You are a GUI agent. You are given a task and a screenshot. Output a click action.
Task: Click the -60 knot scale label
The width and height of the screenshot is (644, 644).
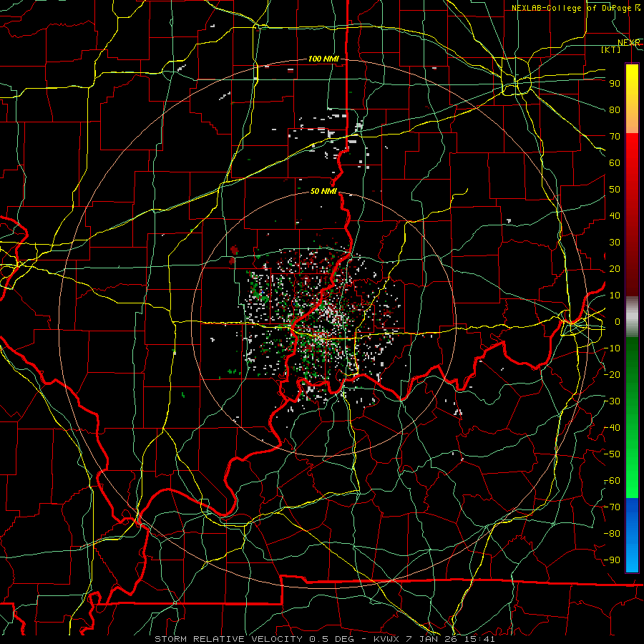click(x=613, y=481)
